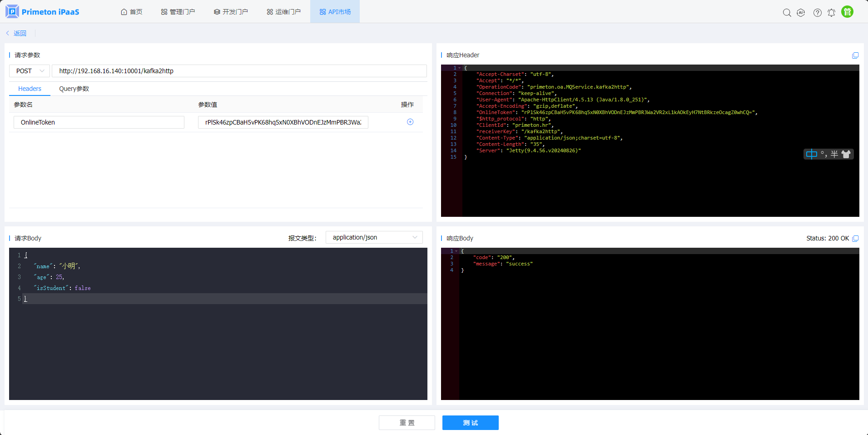Add a header row with plus icon

pyautogui.click(x=410, y=122)
